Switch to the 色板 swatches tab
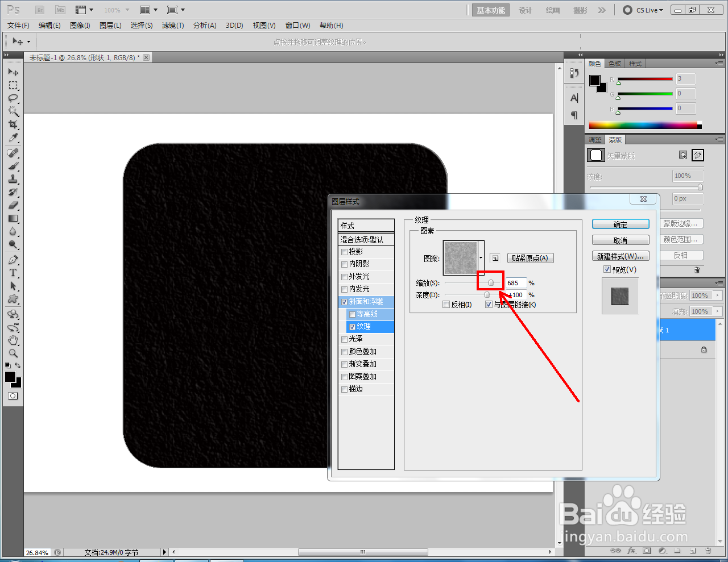The height and width of the screenshot is (562, 728). (615, 64)
